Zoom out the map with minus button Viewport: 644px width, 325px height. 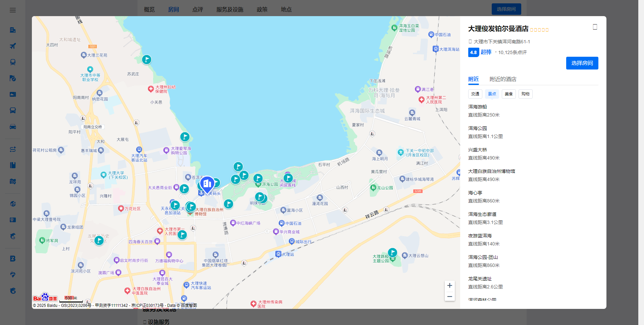tap(449, 296)
